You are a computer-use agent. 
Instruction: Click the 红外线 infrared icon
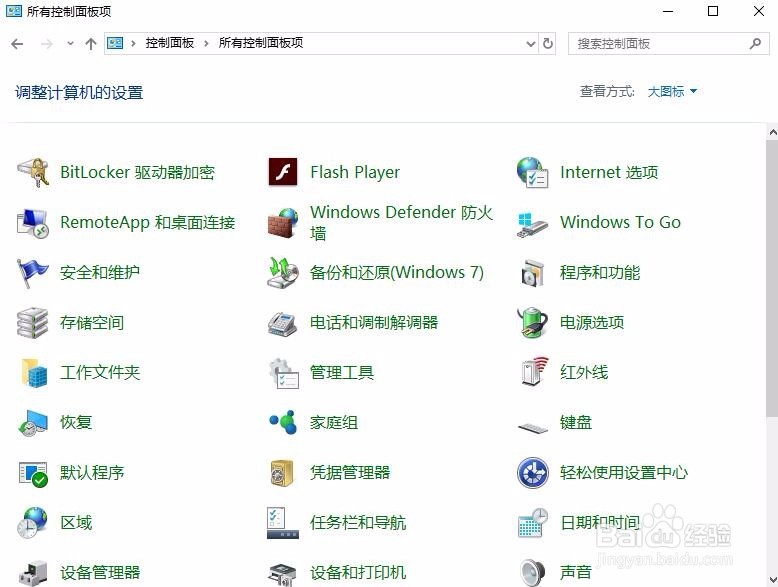(534, 372)
